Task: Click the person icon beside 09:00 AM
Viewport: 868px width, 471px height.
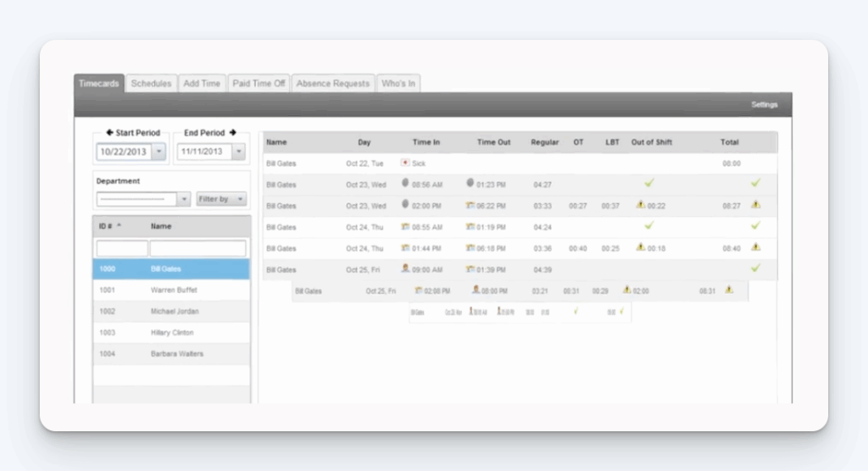Action: click(405, 269)
